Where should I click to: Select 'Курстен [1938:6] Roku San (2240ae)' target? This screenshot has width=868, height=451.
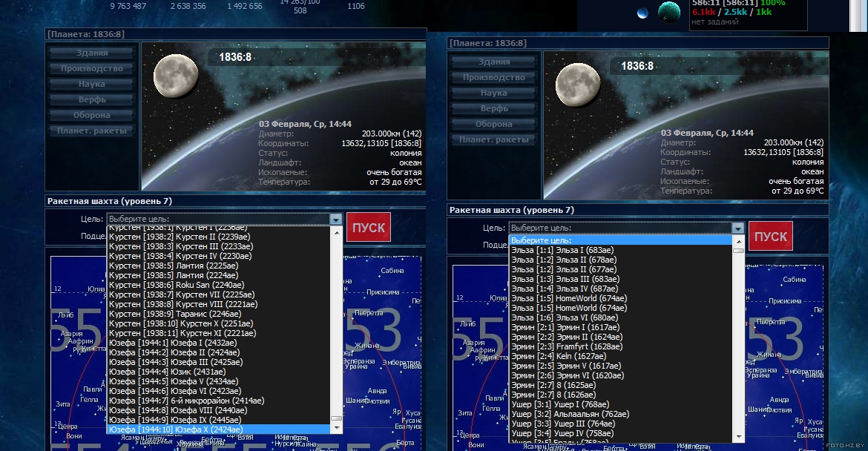click(x=219, y=285)
